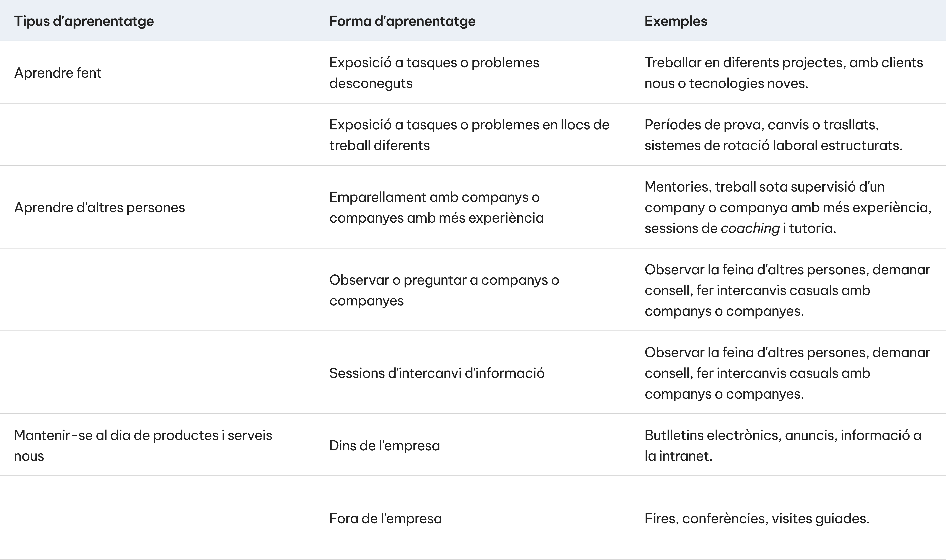Viewport: 946px width, 560px height.
Task: Click the 'Fora de l'empresa' cell
Action: click(x=385, y=518)
